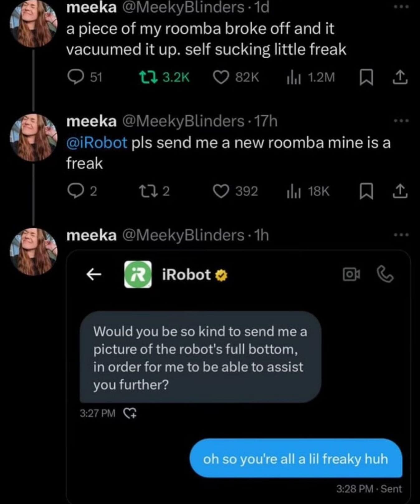Open more options on the first tweet

(401, 7)
